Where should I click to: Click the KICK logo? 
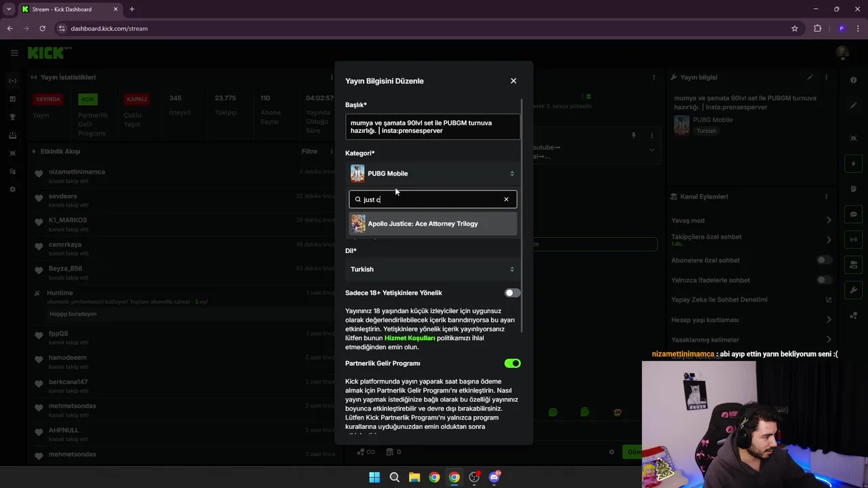pos(47,52)
